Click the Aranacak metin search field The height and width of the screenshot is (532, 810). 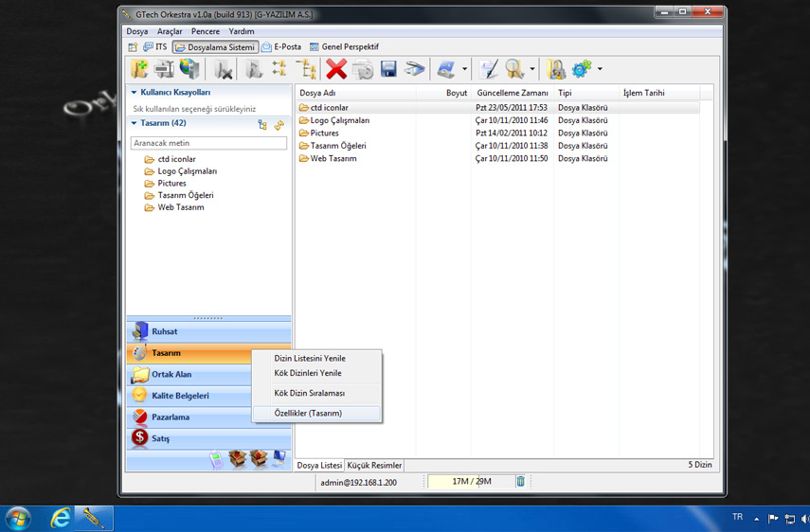208,143
